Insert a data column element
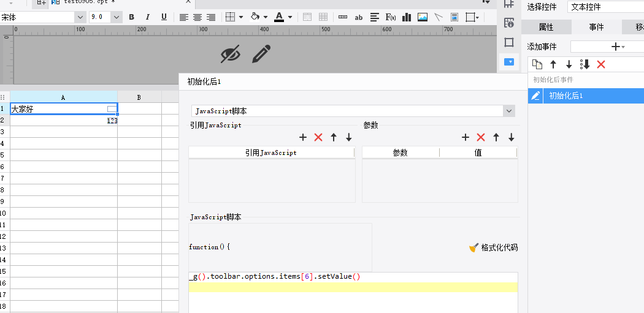 click(x=343, y=17)
